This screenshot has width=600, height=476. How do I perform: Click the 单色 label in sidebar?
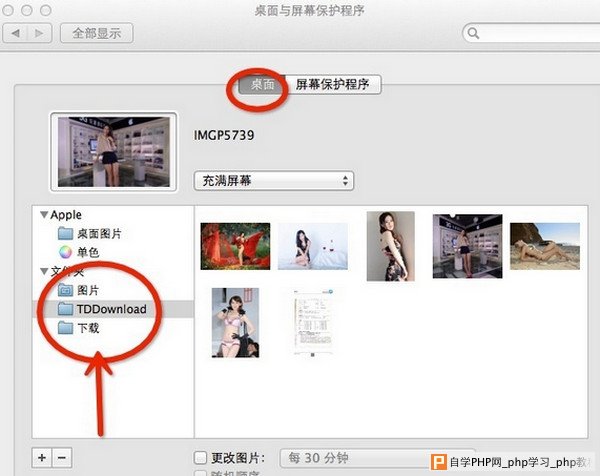(88, 252)
